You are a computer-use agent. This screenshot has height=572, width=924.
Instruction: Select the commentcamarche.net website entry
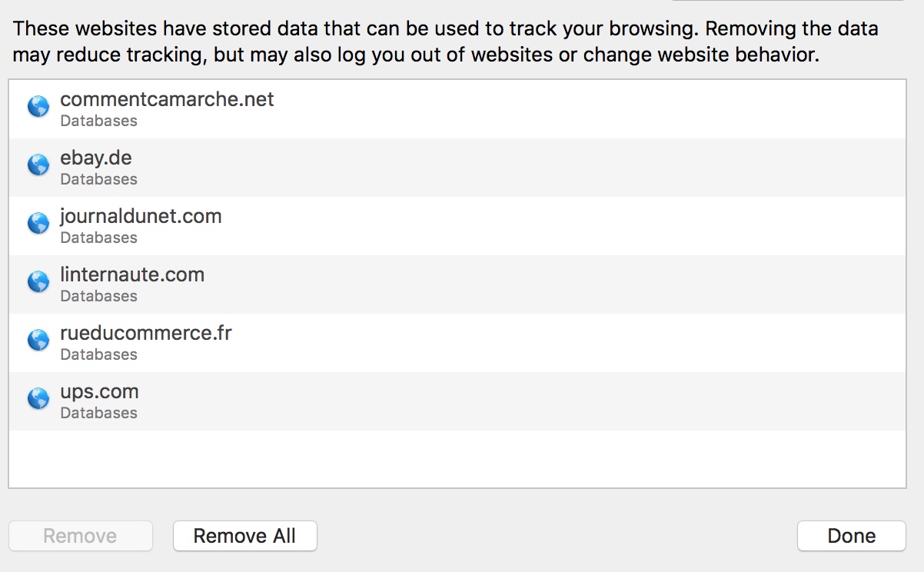[457, 109]
